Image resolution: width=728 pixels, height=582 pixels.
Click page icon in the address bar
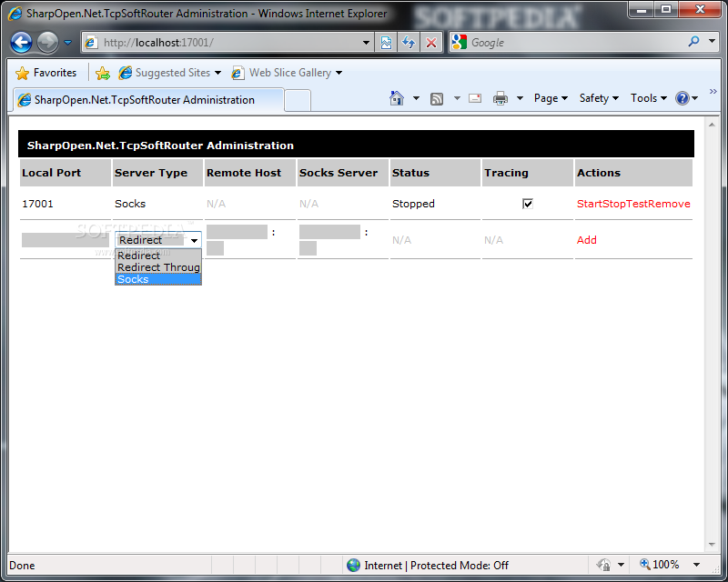pos(91,43)
